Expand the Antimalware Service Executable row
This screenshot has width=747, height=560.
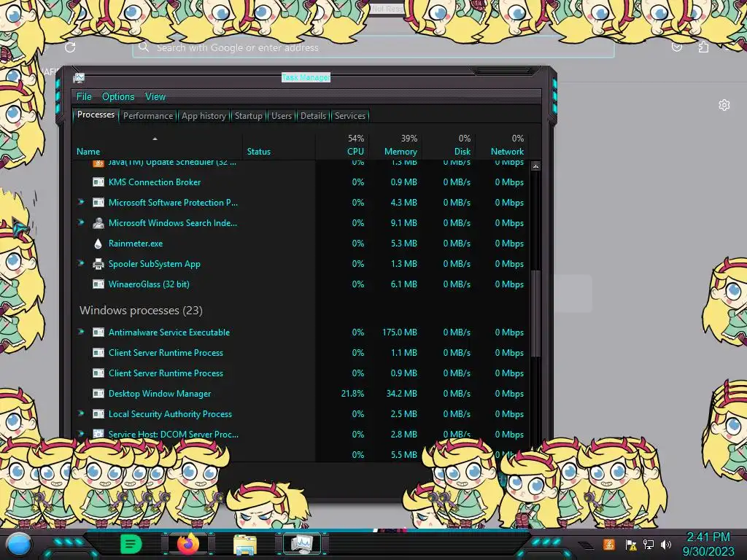[x=81, y=332]
